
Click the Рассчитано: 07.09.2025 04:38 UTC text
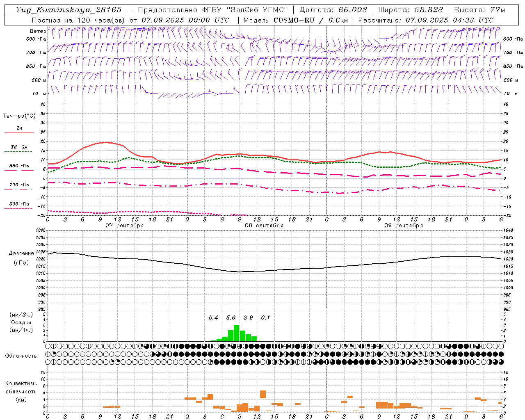point(426,20)
